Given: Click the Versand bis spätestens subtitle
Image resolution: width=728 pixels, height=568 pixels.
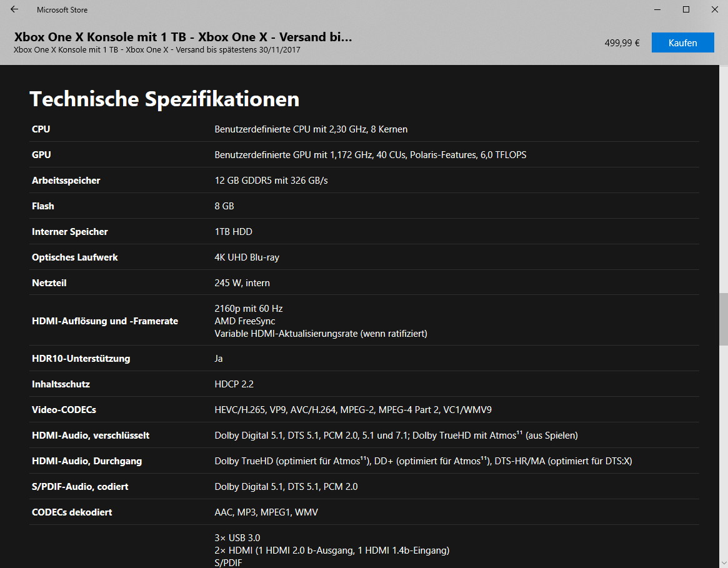Looking at the screenshot, I should [x=157, y=50].
